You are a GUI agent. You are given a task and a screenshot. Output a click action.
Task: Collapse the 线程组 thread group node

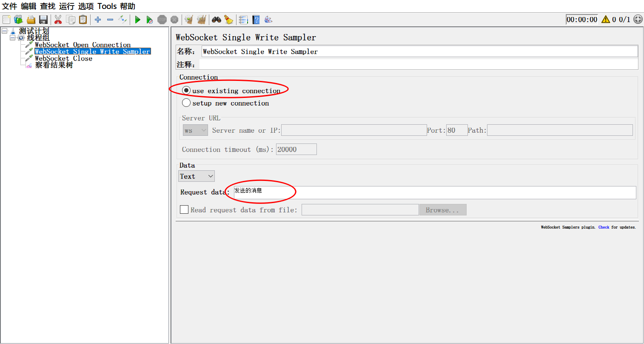(12, 38)
